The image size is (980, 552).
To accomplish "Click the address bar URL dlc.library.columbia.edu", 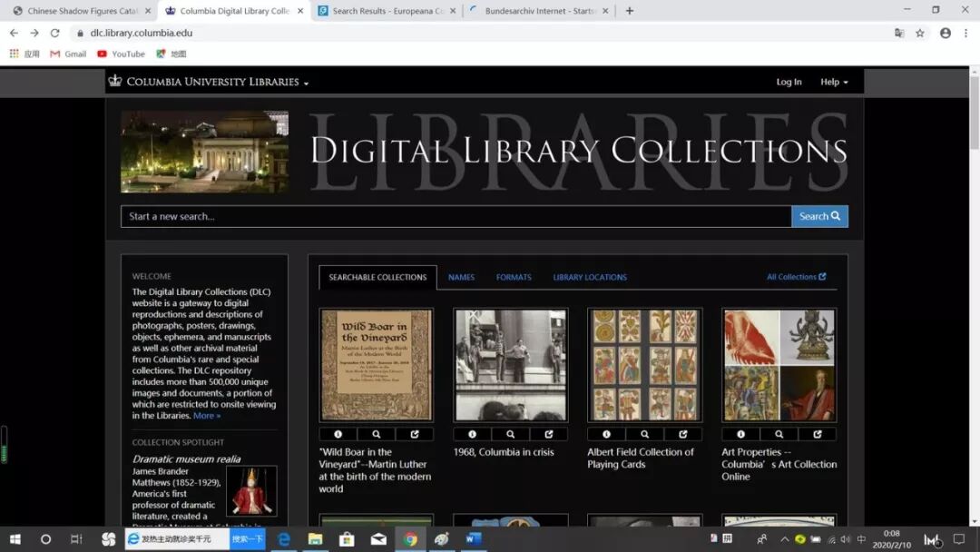I will pyautogui.click(x=142, y=33).
